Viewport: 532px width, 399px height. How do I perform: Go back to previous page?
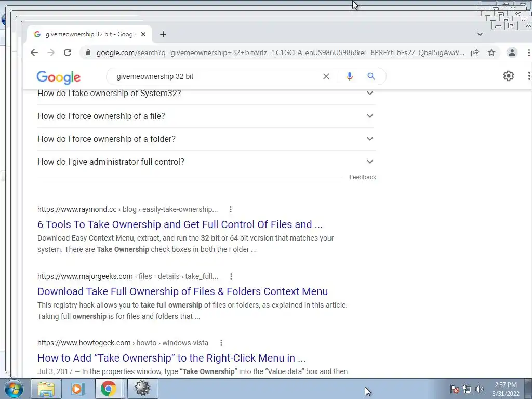pyautogui.click(x=34, y=52)
